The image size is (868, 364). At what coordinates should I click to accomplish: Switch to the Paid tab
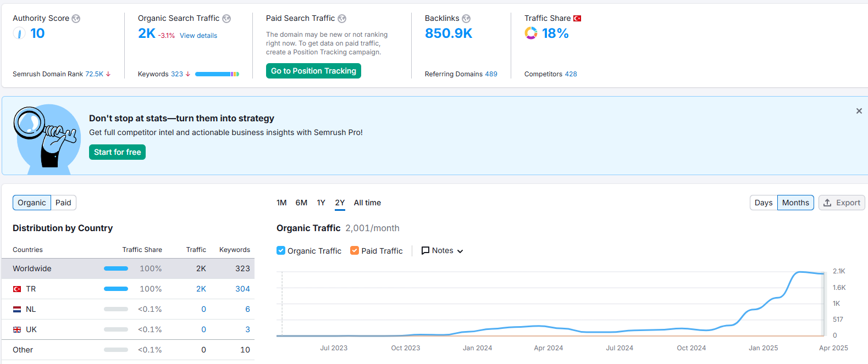coord(63,203)
